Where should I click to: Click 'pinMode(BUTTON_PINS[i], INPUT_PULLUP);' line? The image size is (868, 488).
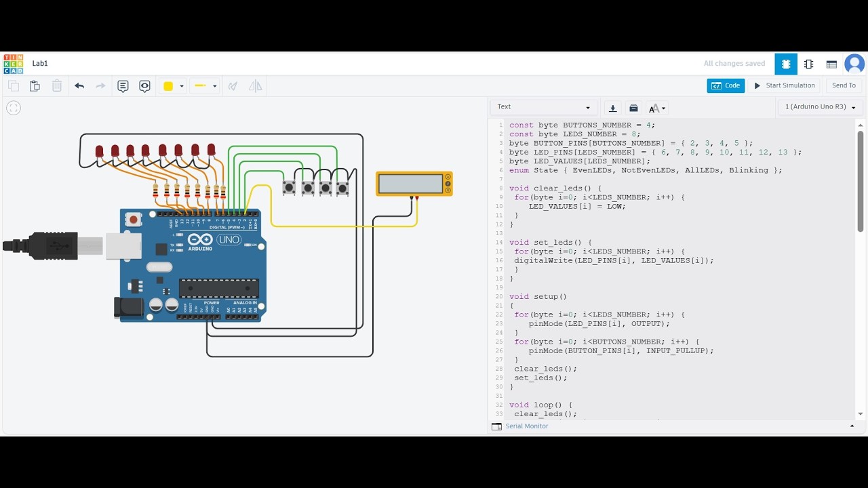[x=621, y=351]
